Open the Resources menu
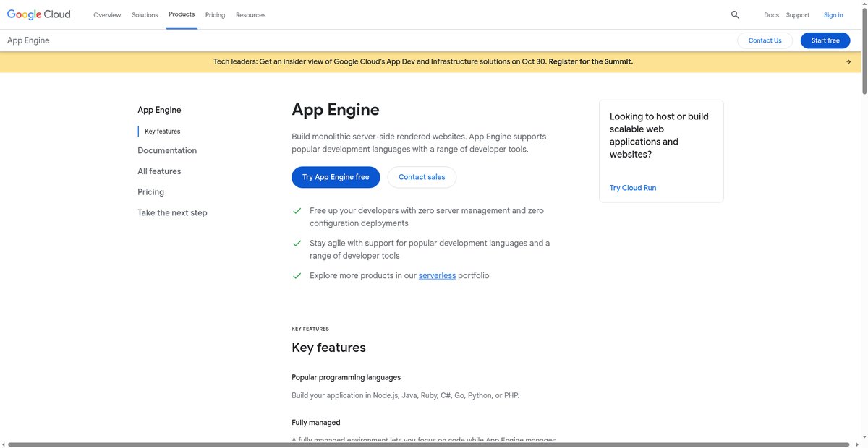The height and width of the screenshot is (448, 868). [x=250, y=15]
